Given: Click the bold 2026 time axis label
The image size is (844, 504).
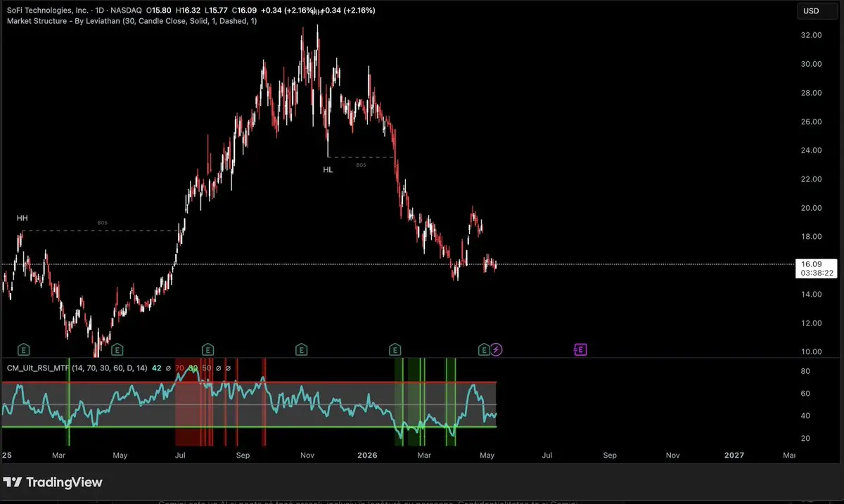Looking at the screenshot, I should tap(366, 455).
